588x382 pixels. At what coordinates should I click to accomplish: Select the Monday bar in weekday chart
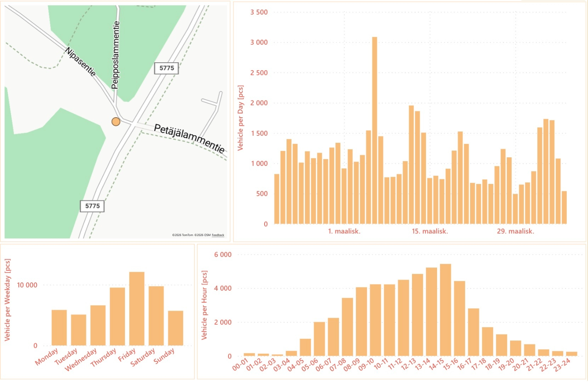pos(59,327)
